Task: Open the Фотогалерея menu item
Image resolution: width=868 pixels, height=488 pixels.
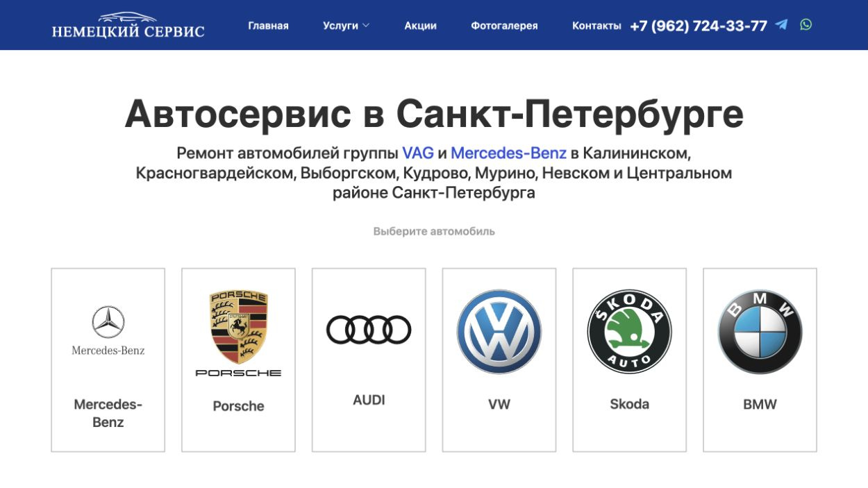Action: [x=504, y=26]
